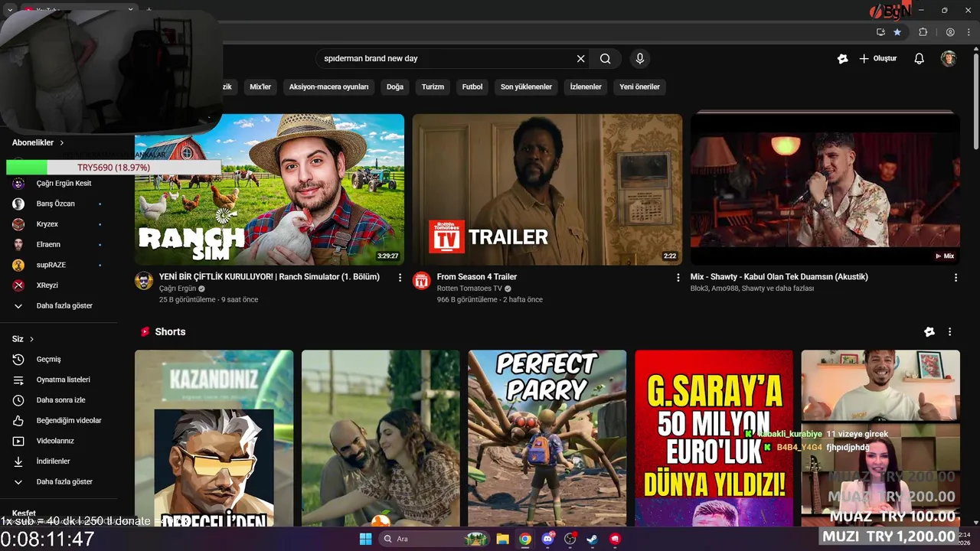The height and width of the screenshot is (551, 980).
Task: Run search with the magnifier button
Action: [x=606, y=59]
